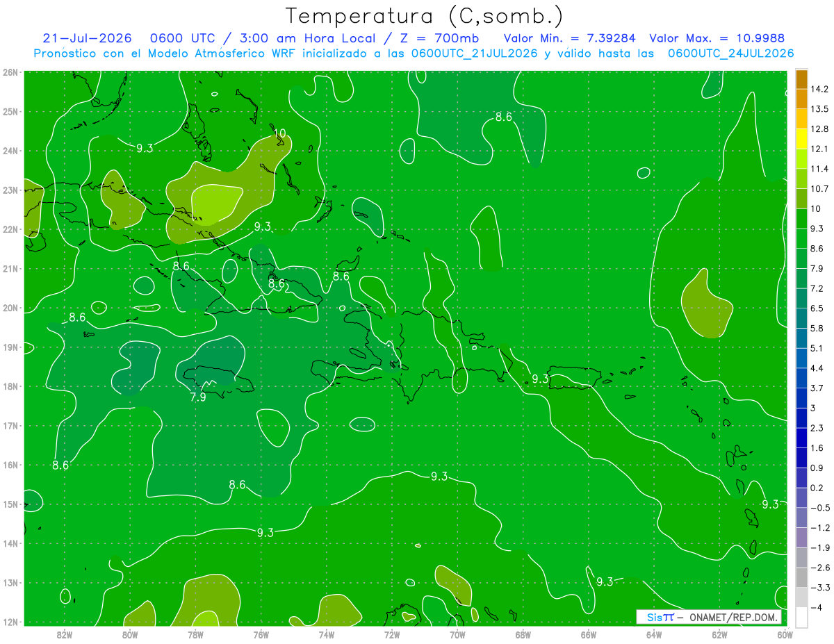834x644 pixels.
Task: Click the '20N' latitude axis label
Action: [x=10, y=308]
